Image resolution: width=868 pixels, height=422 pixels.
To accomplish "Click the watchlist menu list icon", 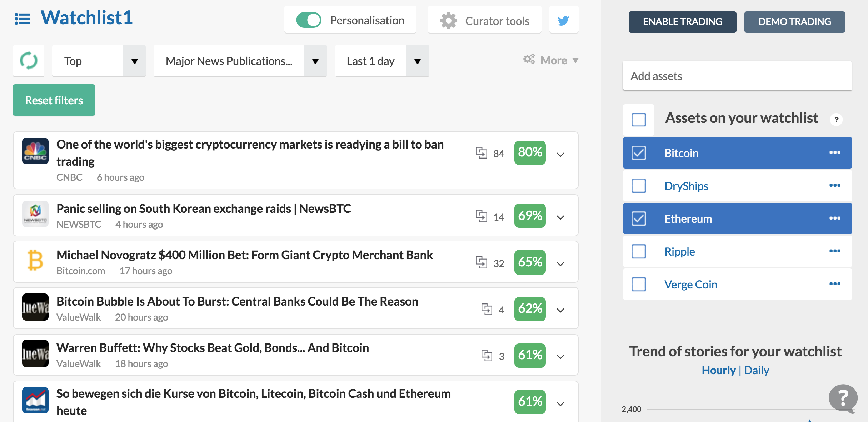I will tap(22, 19).
